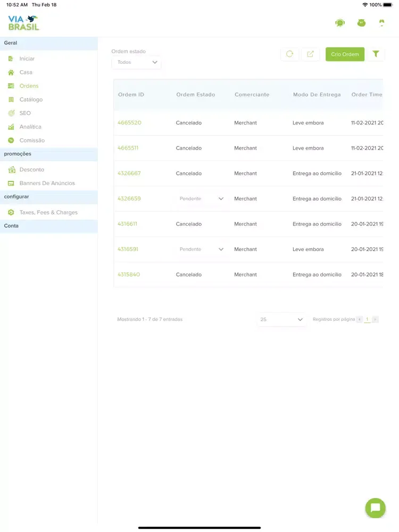Sort by Modo De Entrega column header

click(x=317, y=95)
